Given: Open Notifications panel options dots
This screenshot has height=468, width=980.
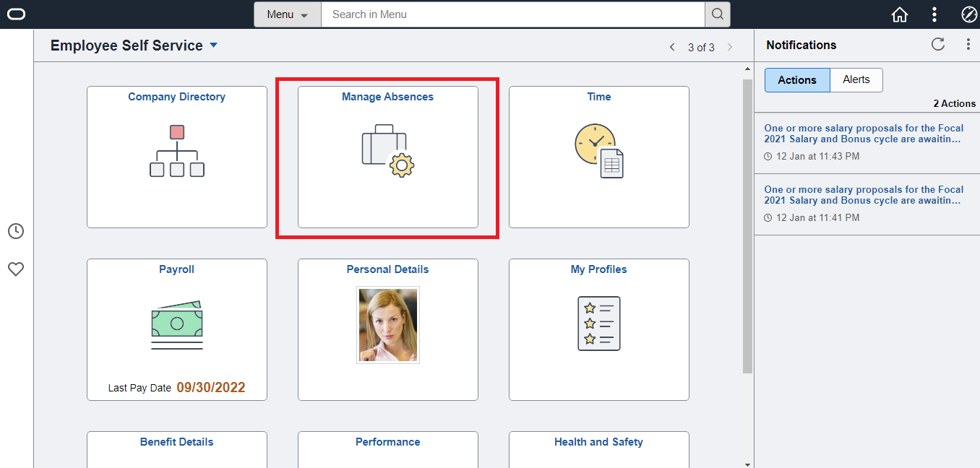Looking at the screenshot, I should (x=968, y=44).
